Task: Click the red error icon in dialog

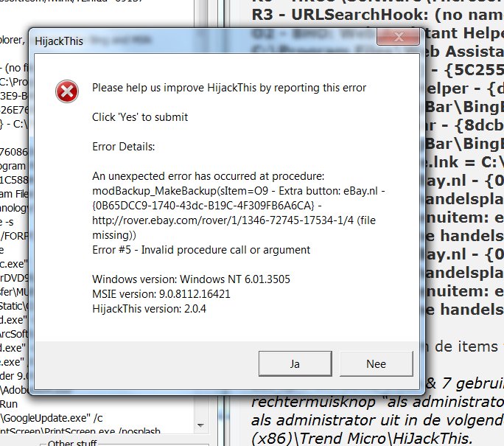Action: [67, 91]
